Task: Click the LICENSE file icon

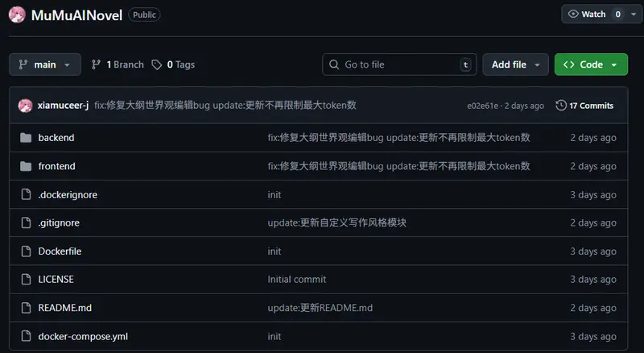Action: 25,280
